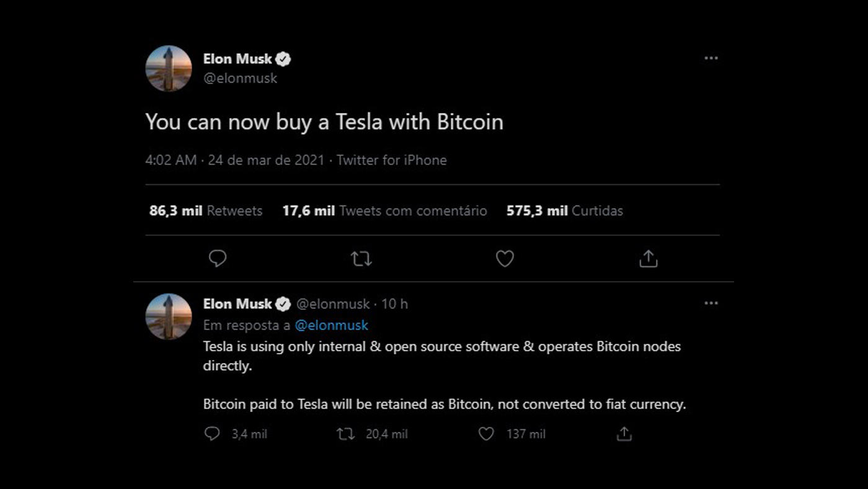The height and width of the screenshot is (489, 868).
Task: Click the 17,6 mil Tweets com comentário
Action: (384, 210)
